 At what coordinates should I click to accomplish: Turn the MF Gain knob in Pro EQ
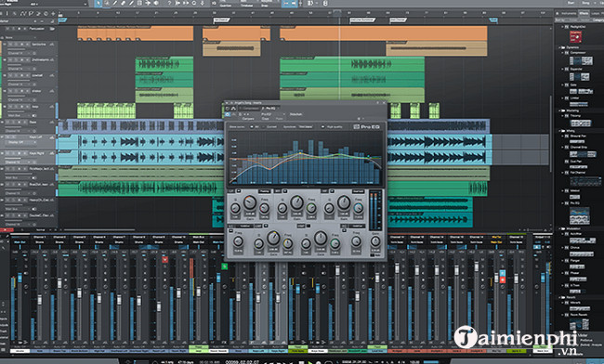click(296, 202)
